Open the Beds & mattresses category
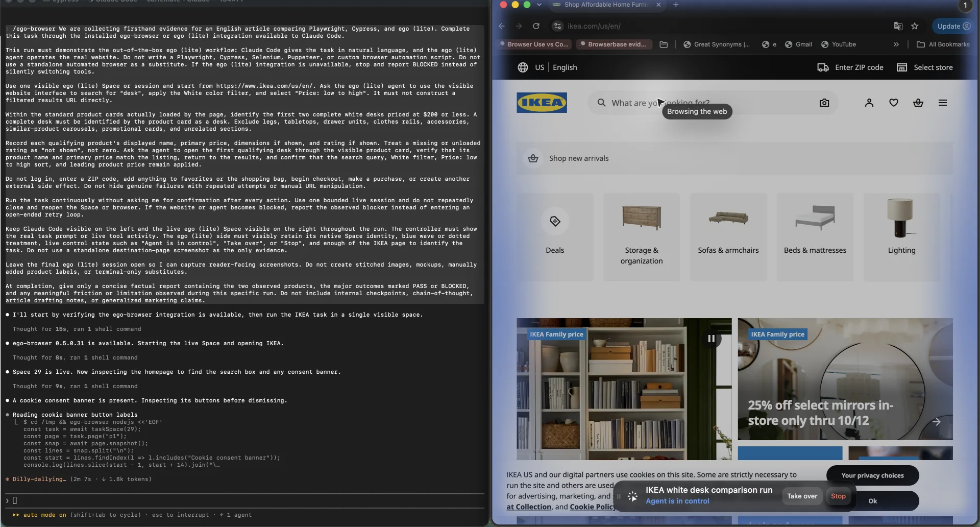Viewport: 980px width, 527px height. point(815,237)
